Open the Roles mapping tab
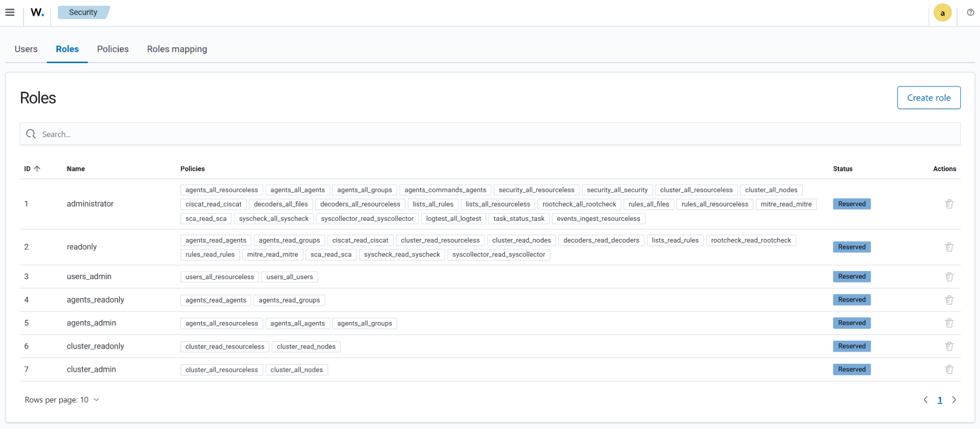This screenshot has height=429, width=980. (x=177, y=49)
